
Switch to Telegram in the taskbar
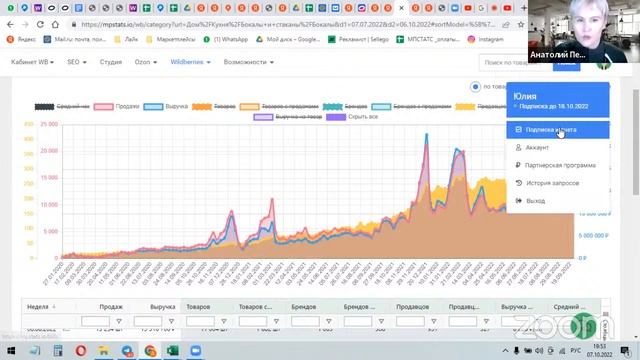pyautogui.click(x=127, y=351)
